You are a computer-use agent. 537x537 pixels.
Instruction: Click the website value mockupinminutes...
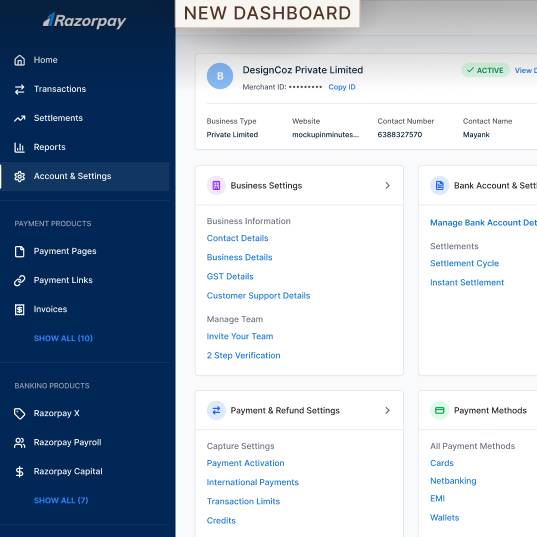tap(325, 135)
